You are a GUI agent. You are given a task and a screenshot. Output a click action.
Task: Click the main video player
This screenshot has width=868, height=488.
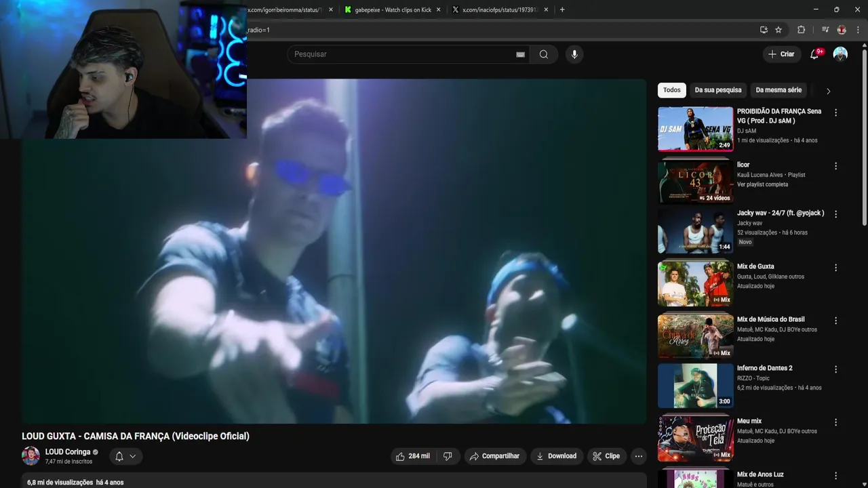(334, 251)
